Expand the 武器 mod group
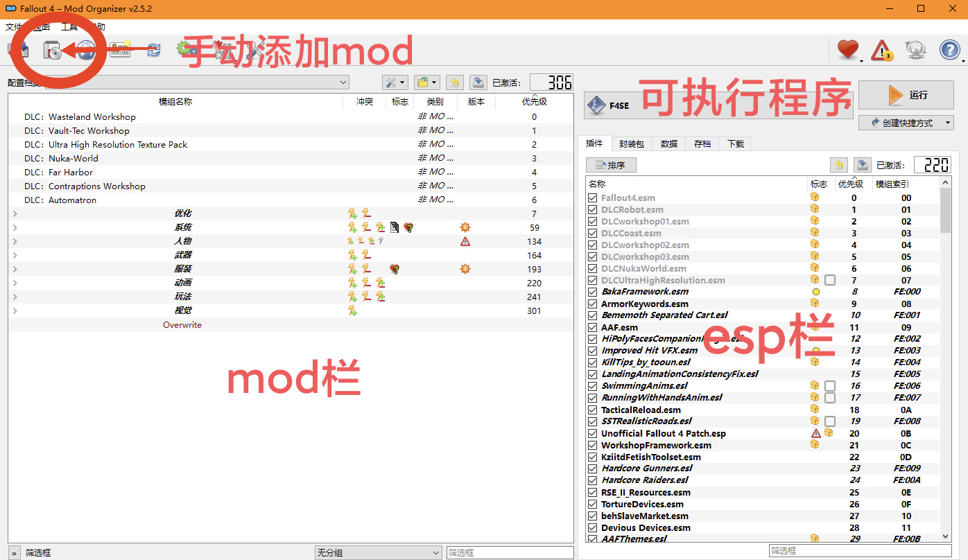 pyautogui.click(x=15, y=255)
